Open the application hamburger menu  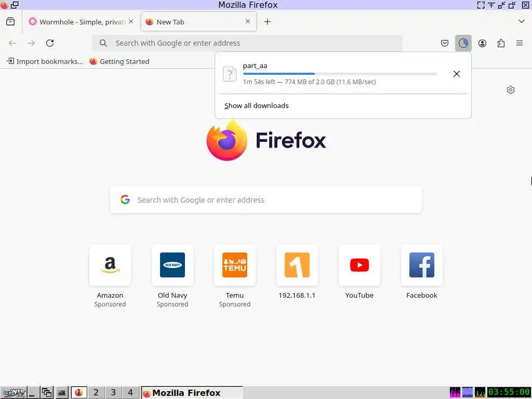point(520,43)
